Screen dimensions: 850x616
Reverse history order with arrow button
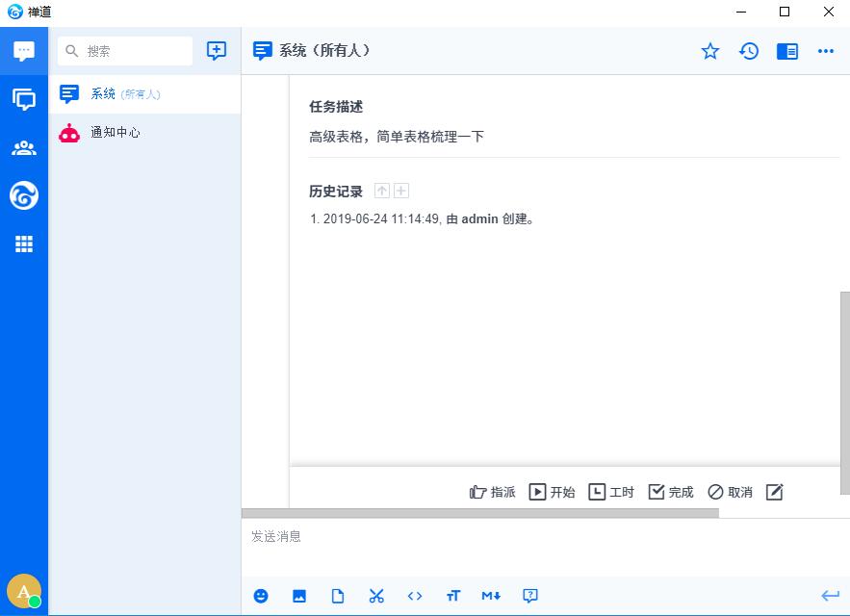point(382,191)
